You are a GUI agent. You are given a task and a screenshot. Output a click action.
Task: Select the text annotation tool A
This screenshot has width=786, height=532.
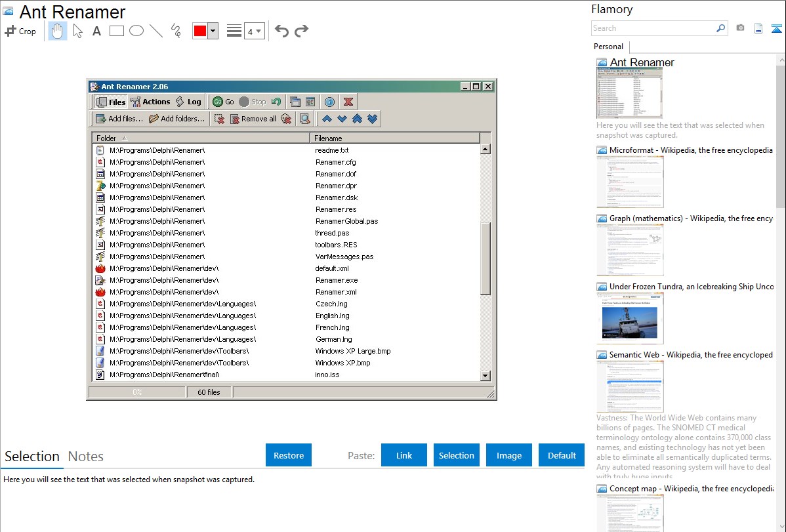click(96, 31)
